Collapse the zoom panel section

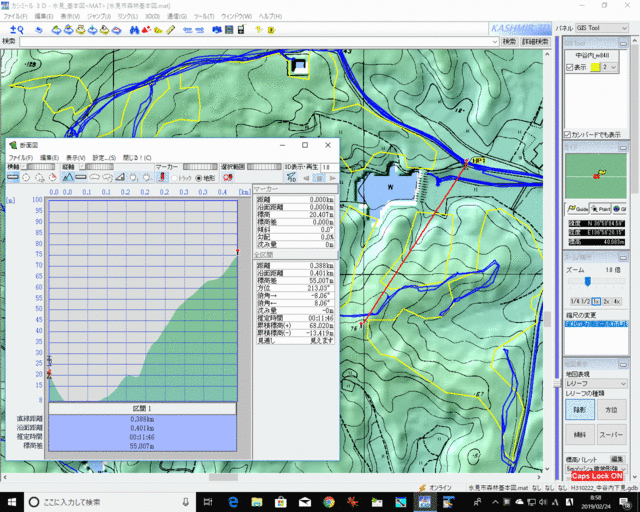click(x=623, y=257)
